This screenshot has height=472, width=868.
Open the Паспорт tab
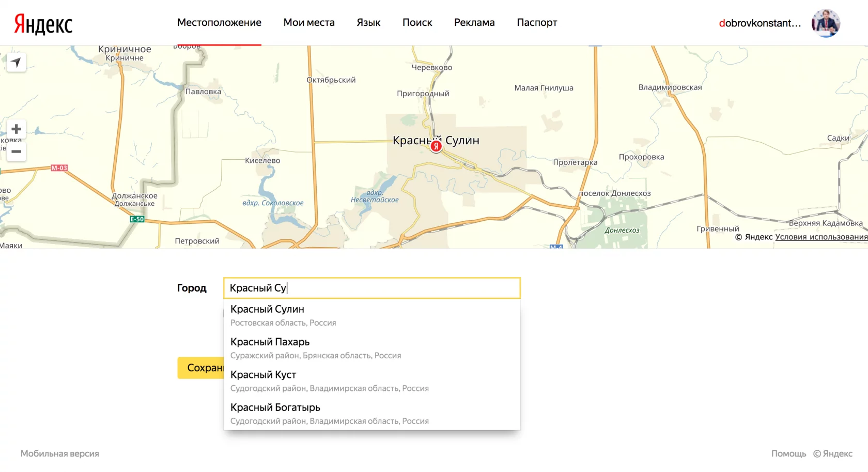[x=537, y=22]
